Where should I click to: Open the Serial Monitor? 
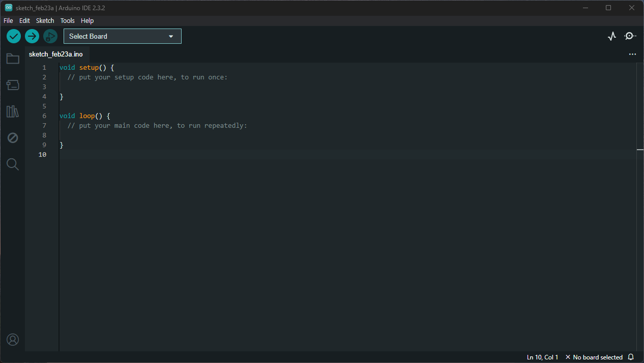pyautogui.click(x=630, y=36)
